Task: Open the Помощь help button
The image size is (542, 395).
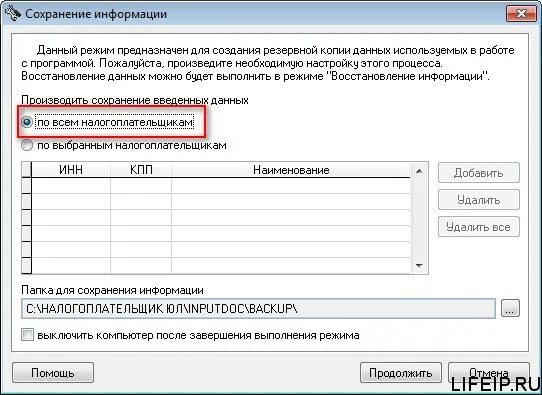Action: [53, 373]
